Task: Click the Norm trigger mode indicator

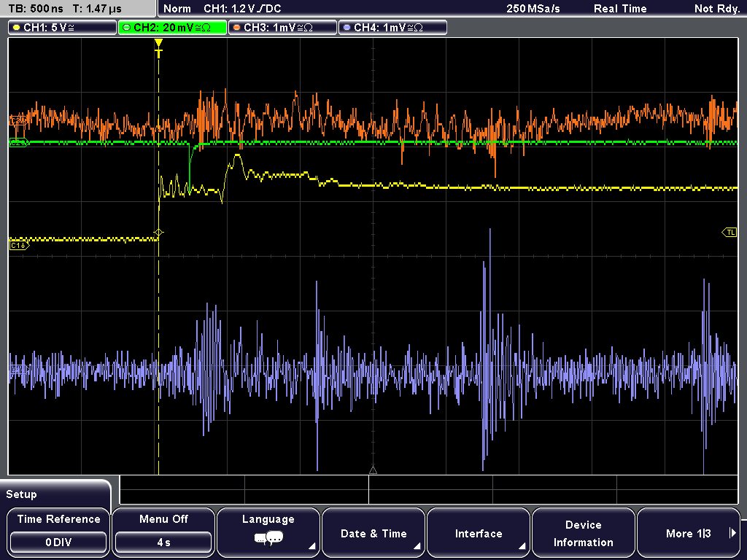Action: tap(177, 9)
